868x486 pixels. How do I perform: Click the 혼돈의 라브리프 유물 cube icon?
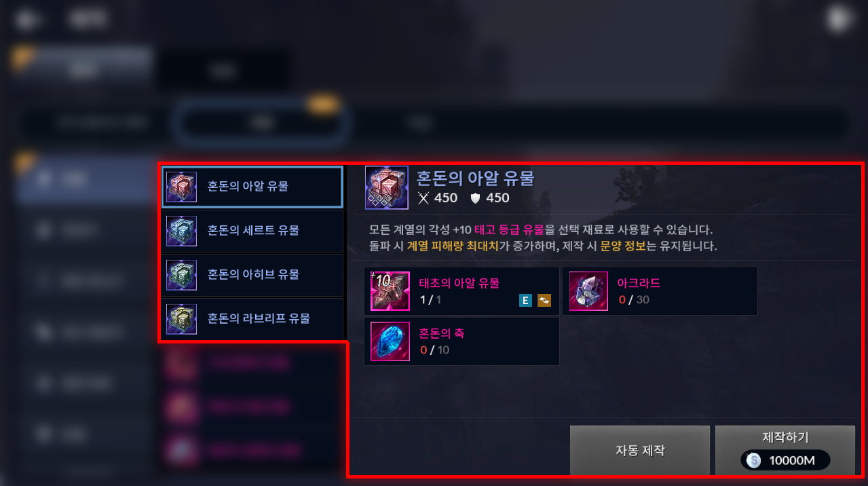182,319
